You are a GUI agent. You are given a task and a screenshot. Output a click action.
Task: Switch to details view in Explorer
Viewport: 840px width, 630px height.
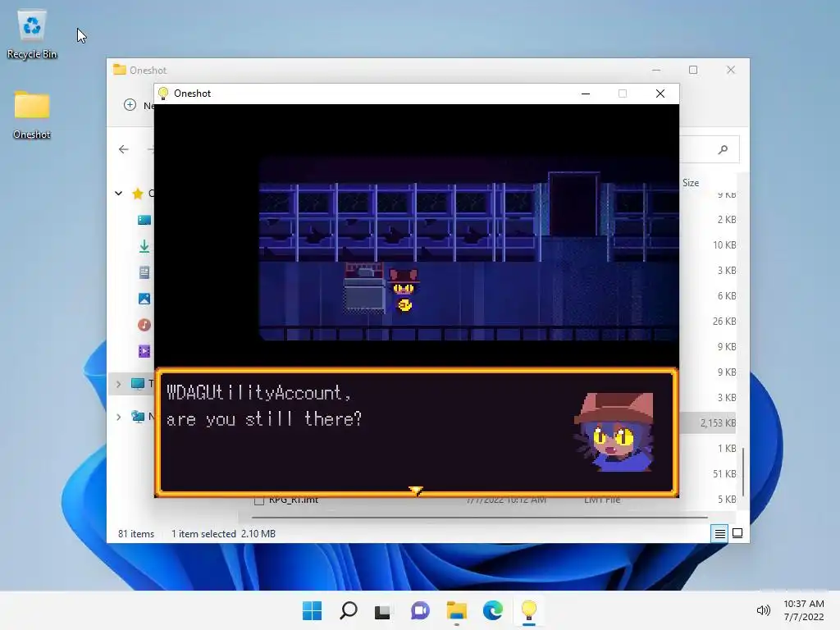[x=719, y=533]
